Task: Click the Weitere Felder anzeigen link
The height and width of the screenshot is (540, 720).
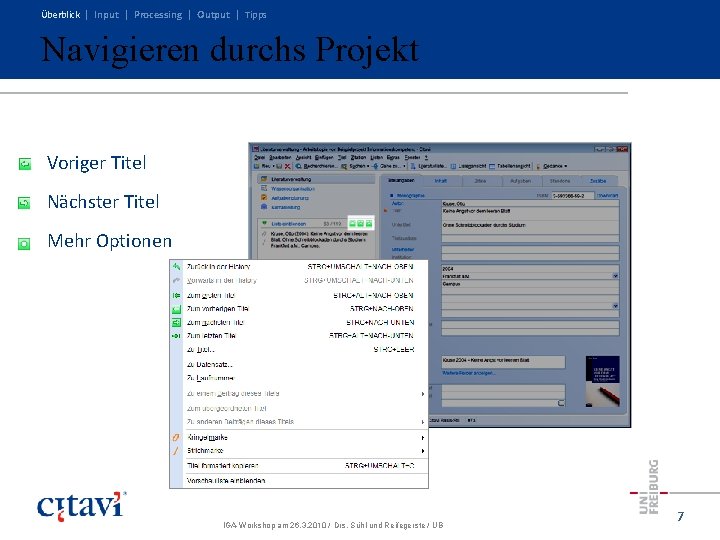Action: click(469, 373)
